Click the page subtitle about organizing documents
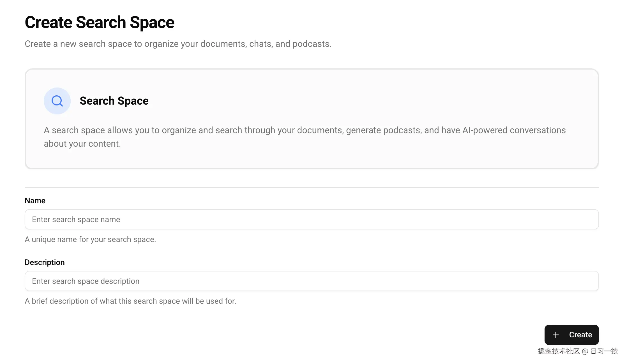 pos(178,44)
